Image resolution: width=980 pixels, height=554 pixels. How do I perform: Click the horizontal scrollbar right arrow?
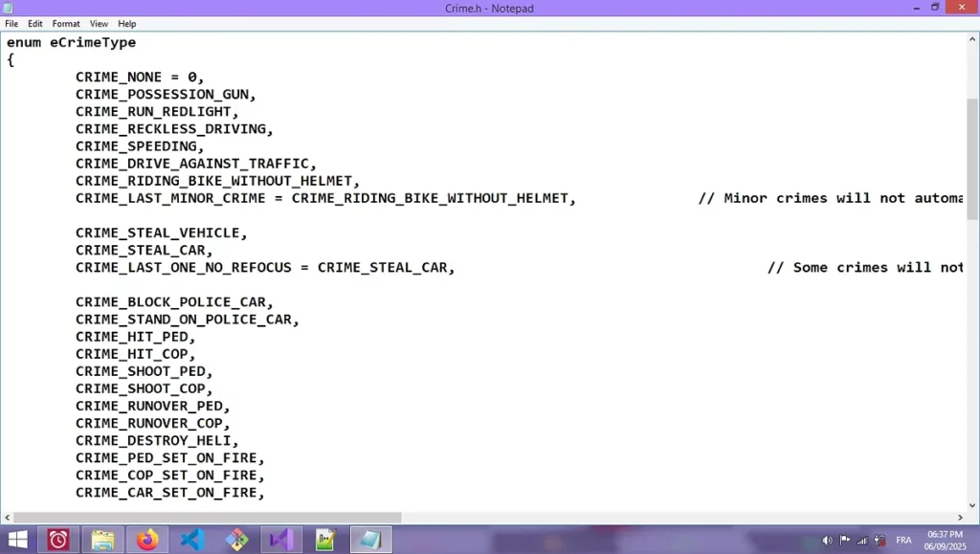[960, 518]
